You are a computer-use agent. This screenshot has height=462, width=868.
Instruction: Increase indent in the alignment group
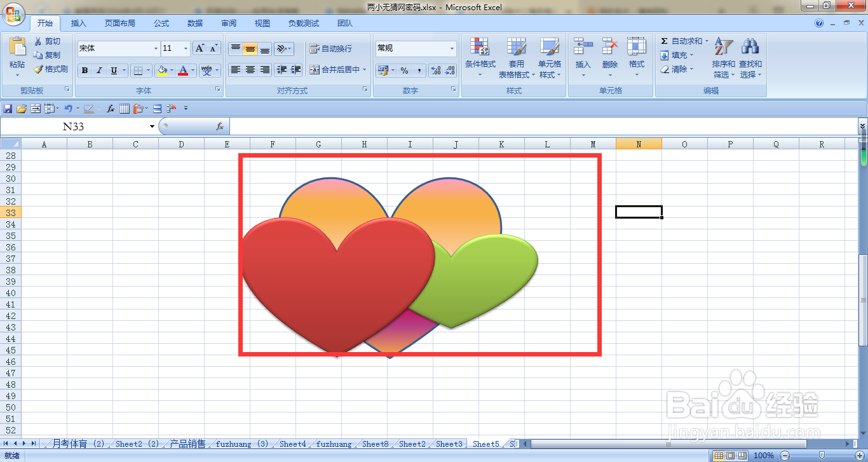tap(295, 70)
